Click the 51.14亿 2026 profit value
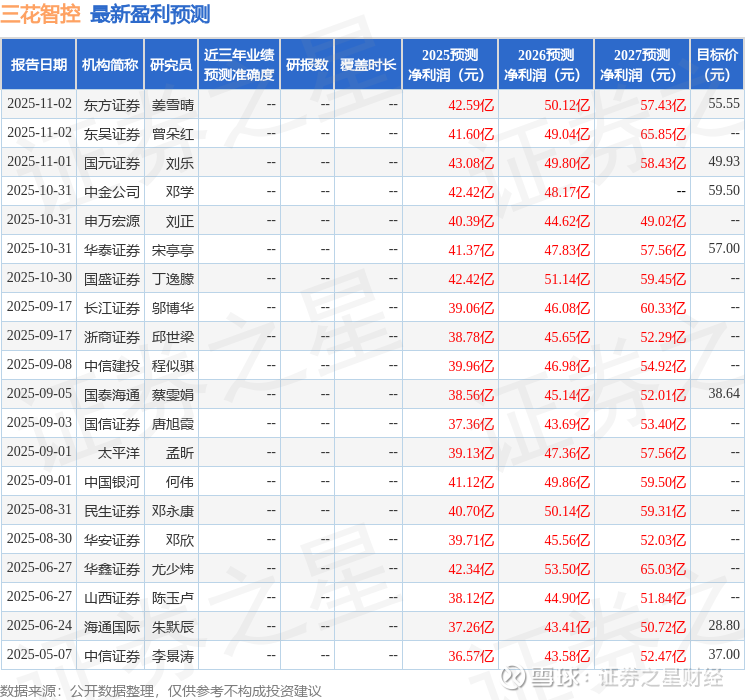Screen dimensions: 745x700 coord(567,279)
